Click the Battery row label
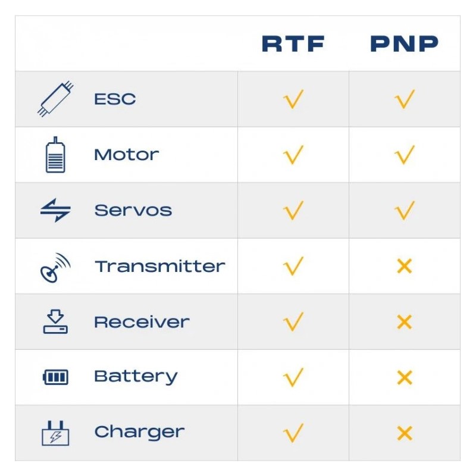The height and width of the screenshot is (476, 476). [x=136, y=377]
